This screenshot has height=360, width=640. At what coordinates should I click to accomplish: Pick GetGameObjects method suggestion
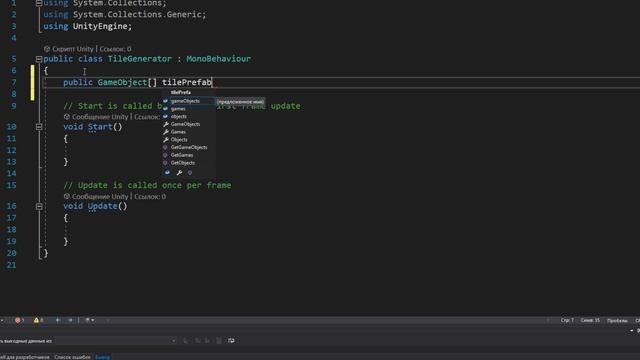(x=189, y=147)
